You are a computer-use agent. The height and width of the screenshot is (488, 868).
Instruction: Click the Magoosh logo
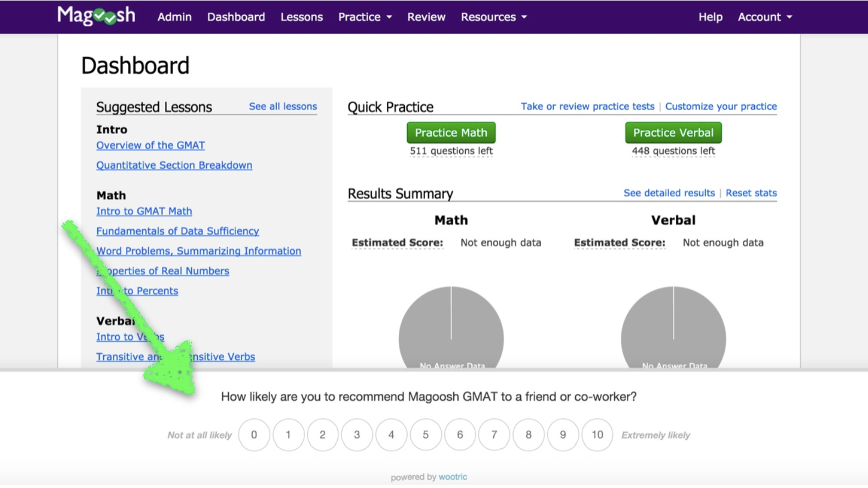(x=96, y=15)
